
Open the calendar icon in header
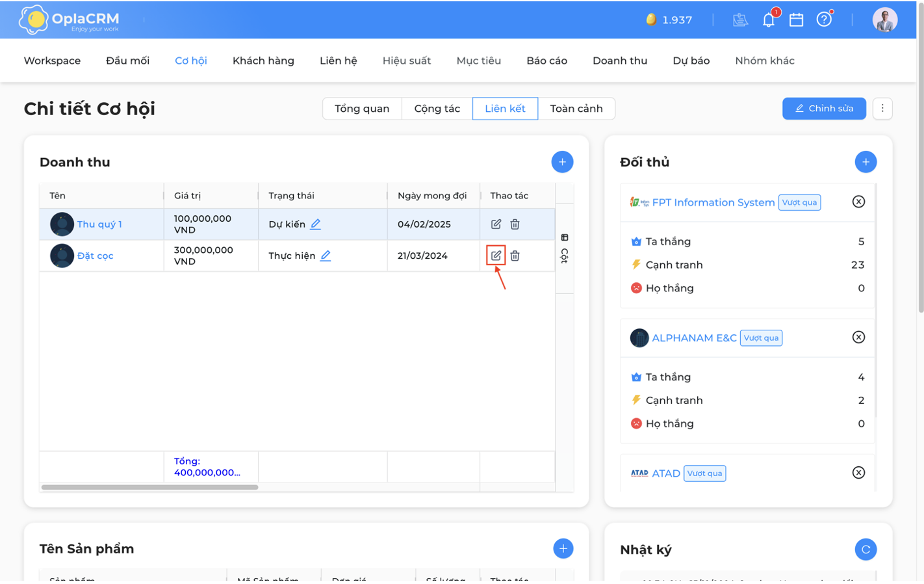(x=796, y=20)
